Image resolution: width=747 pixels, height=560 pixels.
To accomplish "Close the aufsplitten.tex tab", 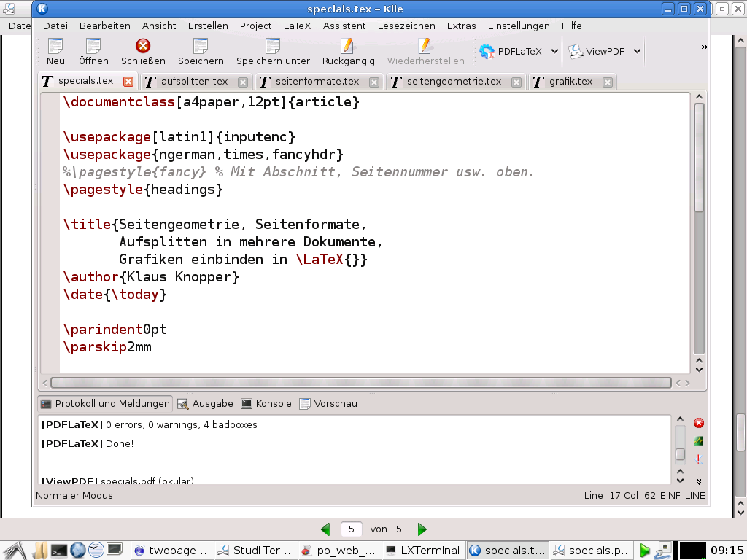I will [243, 82].
